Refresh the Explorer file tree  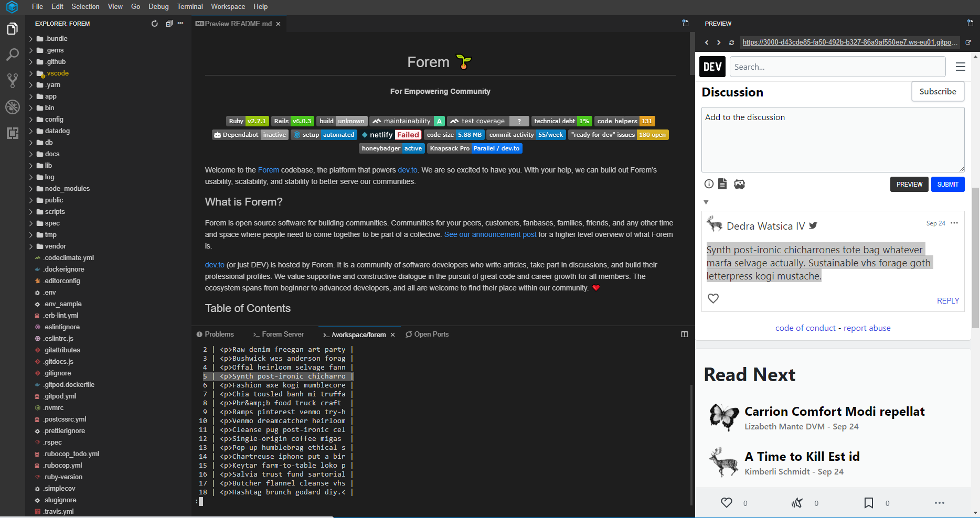(x=154, y=24)
